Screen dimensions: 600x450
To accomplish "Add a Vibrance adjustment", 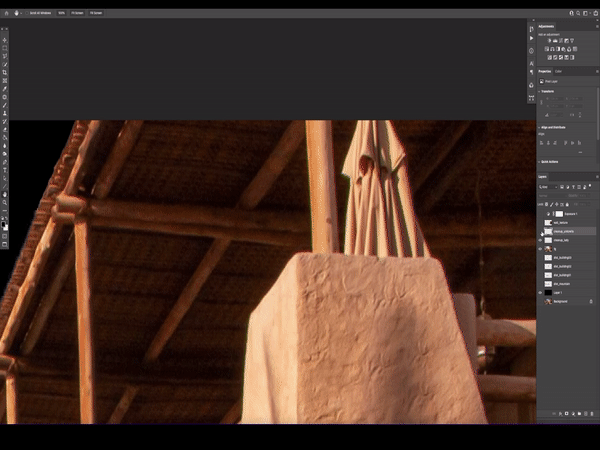I will tap(572, 41).
